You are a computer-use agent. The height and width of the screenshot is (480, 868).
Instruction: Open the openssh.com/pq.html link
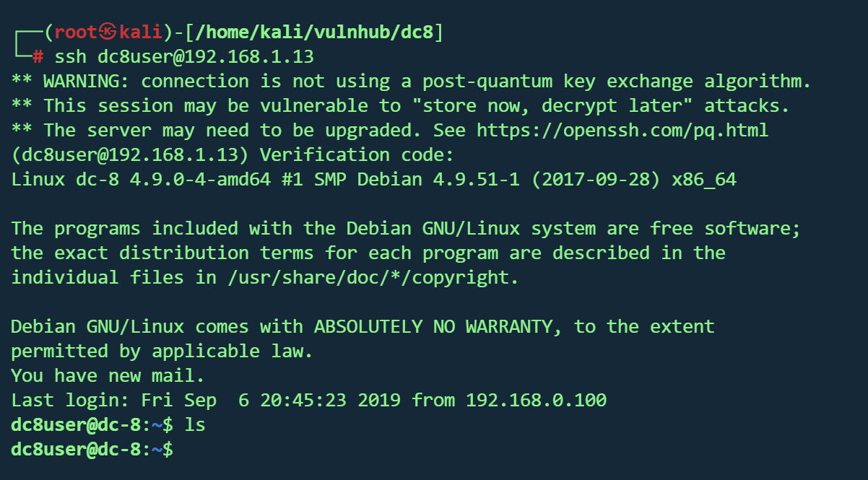(622, 131)
